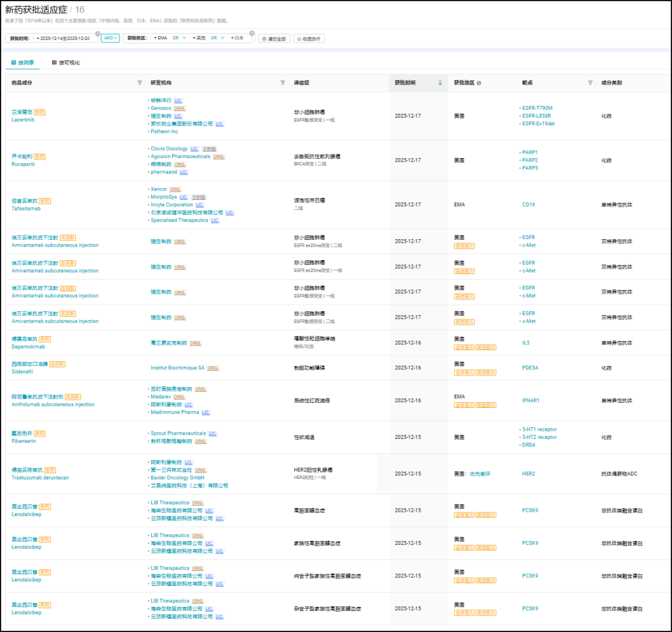Screen dimensions: 672x632
Task: Click the Clovis Oncology organization link
Action: pos(169,149)
